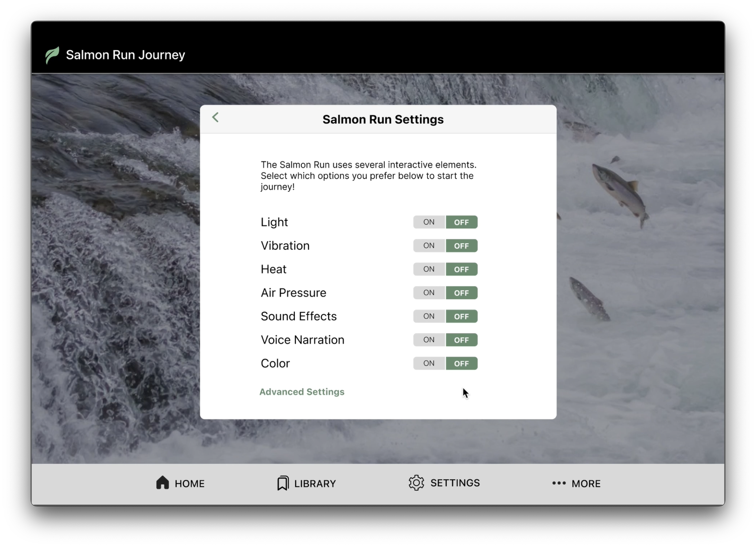The image size is (756, 547).
Task: Click the Home house icon
Action: (x=163, y=483)
